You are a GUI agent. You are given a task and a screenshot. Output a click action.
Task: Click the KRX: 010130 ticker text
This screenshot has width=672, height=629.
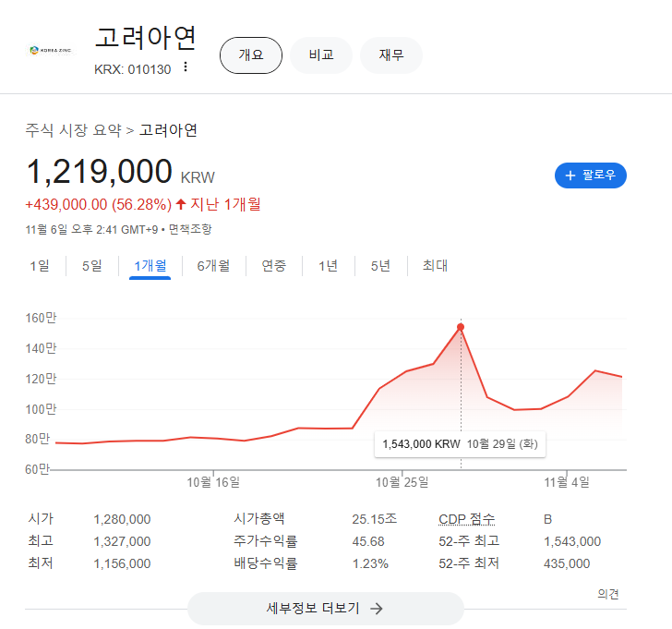[132, 69]
